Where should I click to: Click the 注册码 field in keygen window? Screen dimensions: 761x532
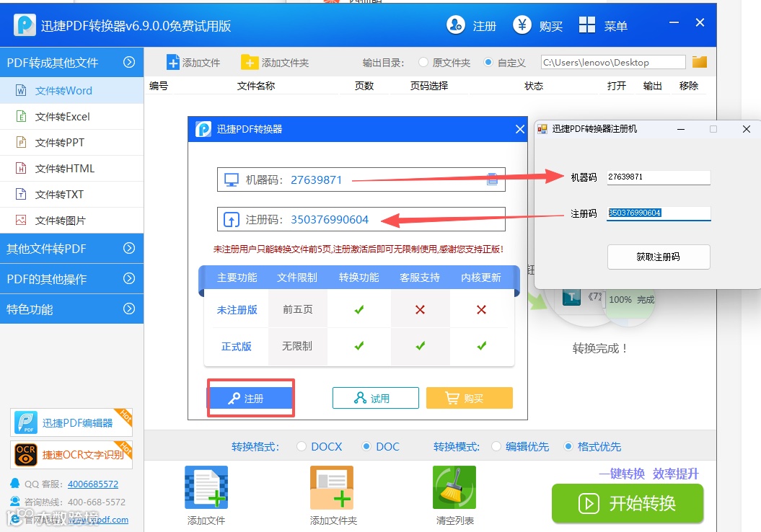tap(659, 213)
